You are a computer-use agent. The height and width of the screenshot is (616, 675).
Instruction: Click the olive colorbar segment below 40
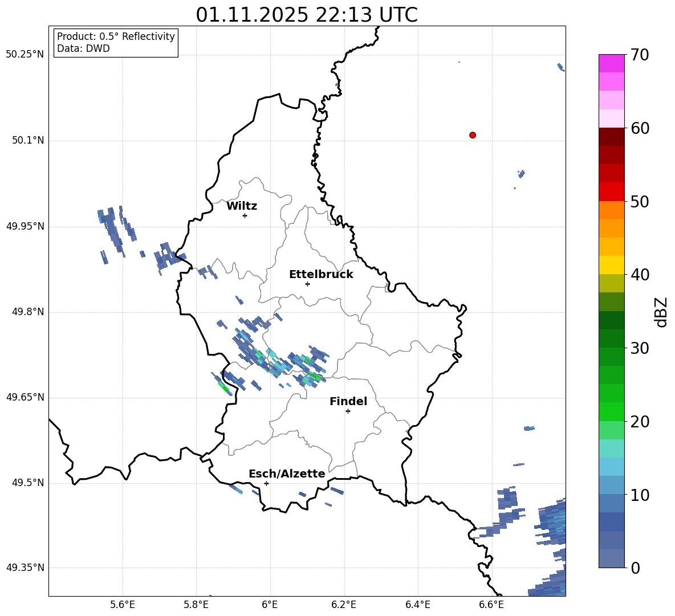pyautogui.click(x=611, y=283)
